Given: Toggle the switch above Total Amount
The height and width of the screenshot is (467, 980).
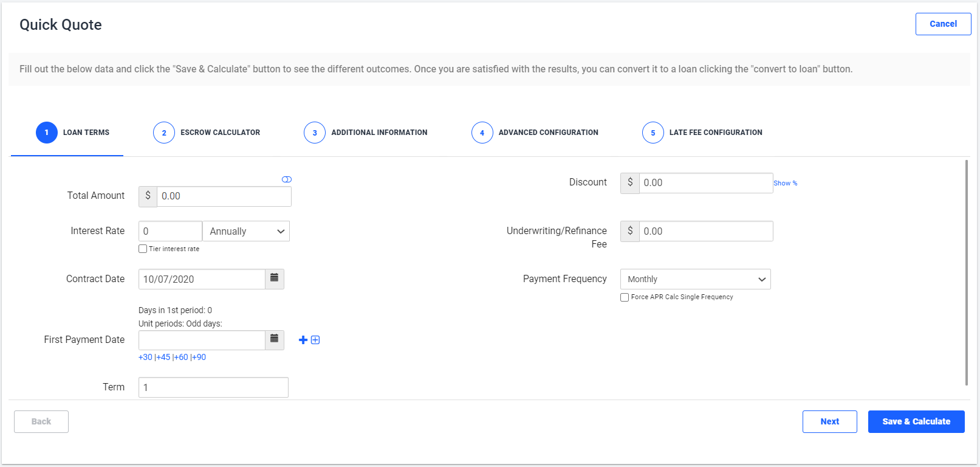Looking at the screenshot, I should pos(287,179).
